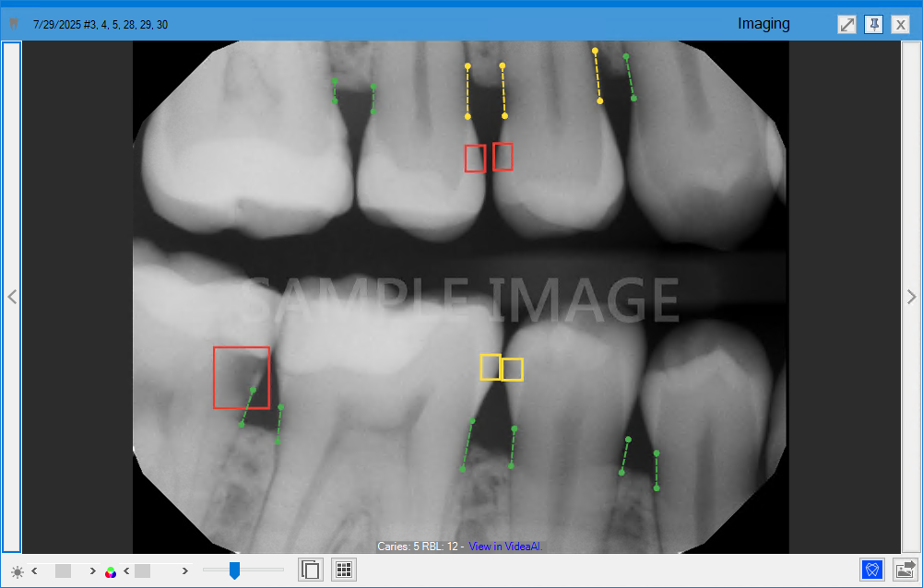Click the tooth icon in the title bar

(14, 24)
